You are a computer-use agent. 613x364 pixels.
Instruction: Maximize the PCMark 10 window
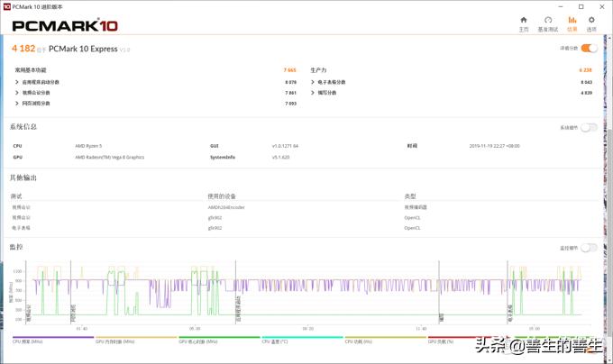[581, 6]
